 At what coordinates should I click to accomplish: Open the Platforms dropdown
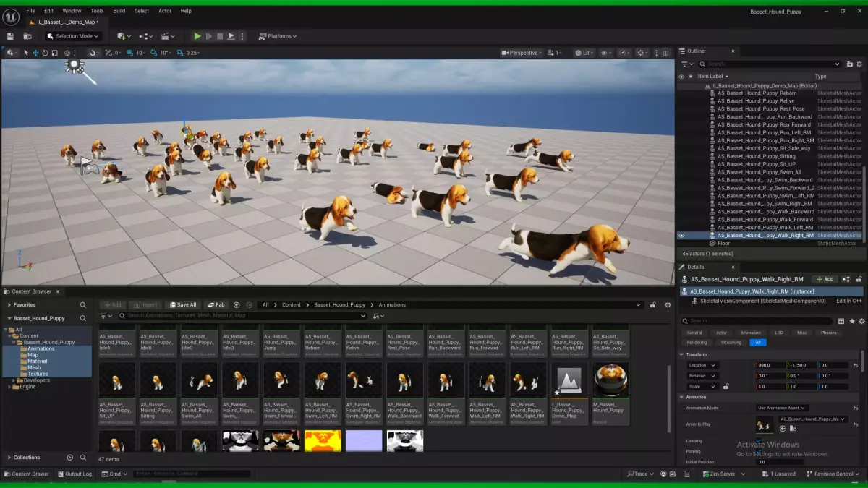click(x=278, y=36)
